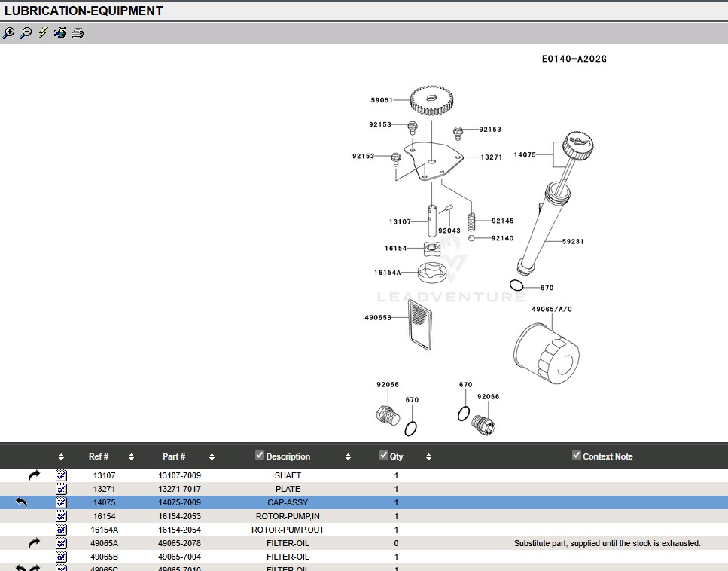728x571 pixels.
Task: Click the note icon on the PLATE row
Action: point(62,489)
